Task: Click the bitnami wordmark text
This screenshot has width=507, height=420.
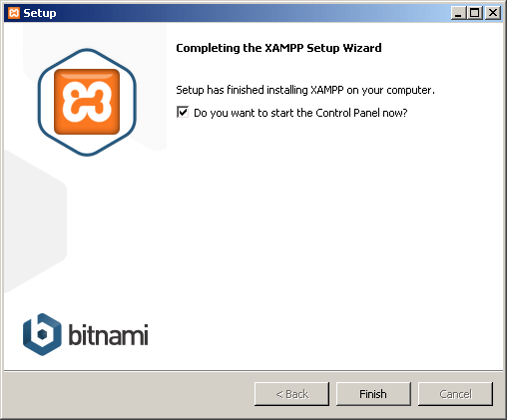Action: click(108, 334)
